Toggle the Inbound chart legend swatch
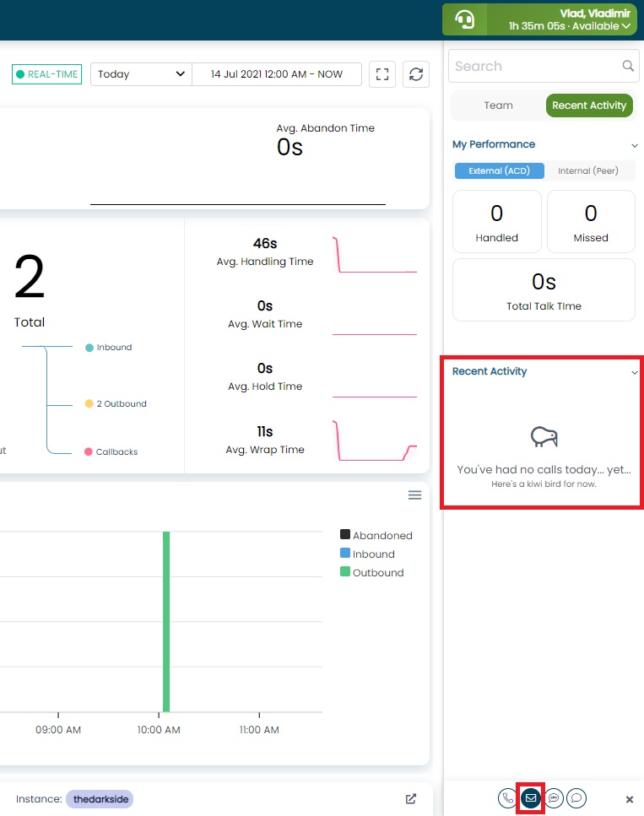The height and width of the screenshot is (816, 644). pos(344,553)
